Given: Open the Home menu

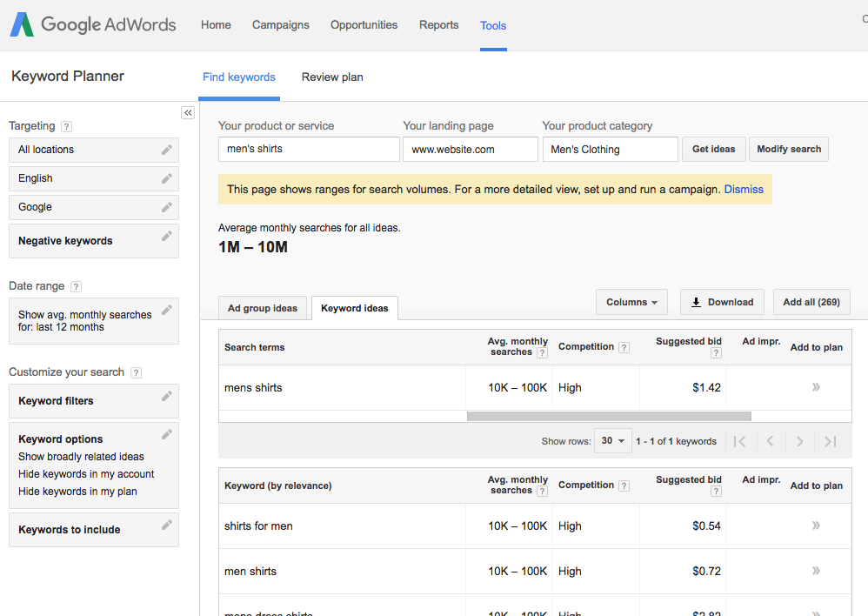Looking at the screenshot, I should tap(216, 25).
